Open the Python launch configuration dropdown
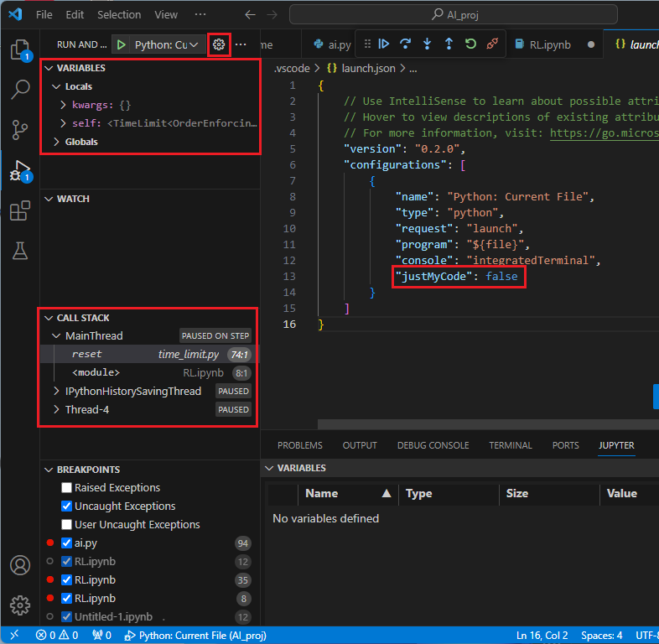This screenshot has width=659, height=644. [167, 44]
